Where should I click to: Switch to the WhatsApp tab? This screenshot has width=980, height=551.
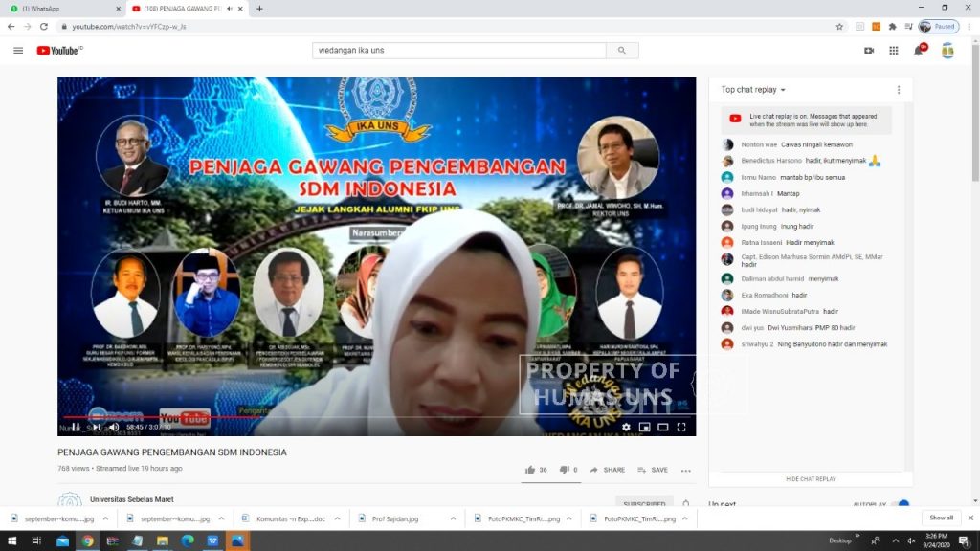(62, 9)
